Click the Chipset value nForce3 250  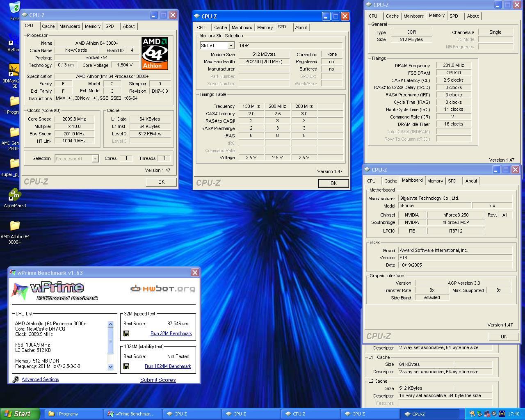click(x=456, y=215)
